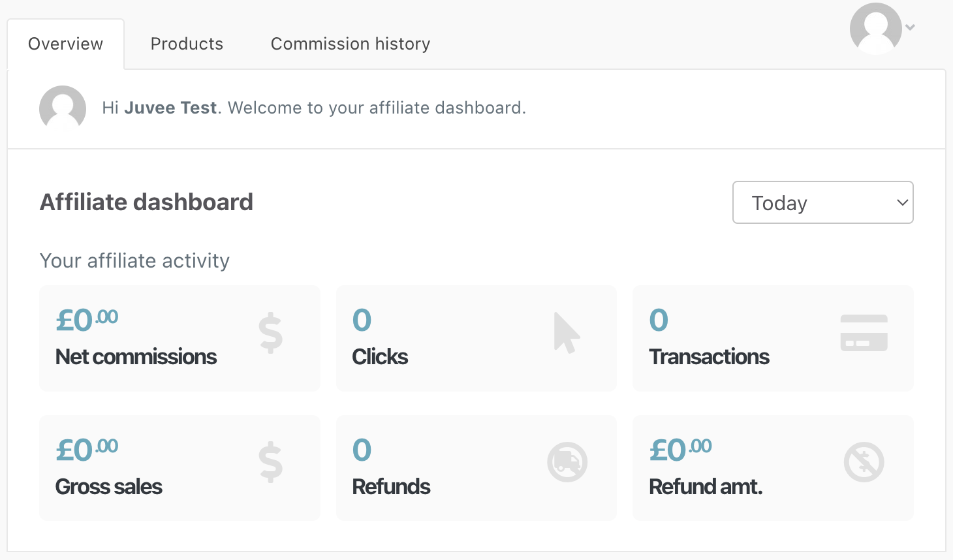Click the profile avatar beside welcome message
The image size is (953, 560).
click(63, 108)
